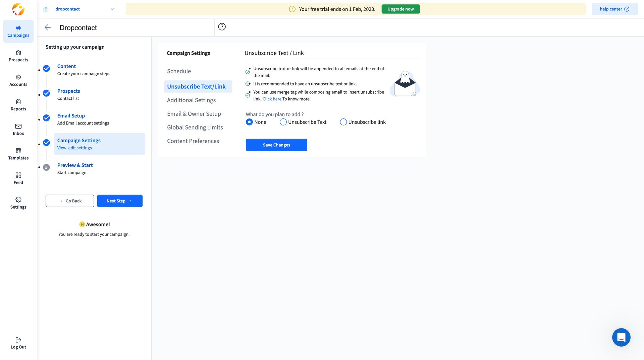Open the Campaigns sidebar section
Image resolution: width=644 pixels, height=360 pixels.
pos(18,31)
